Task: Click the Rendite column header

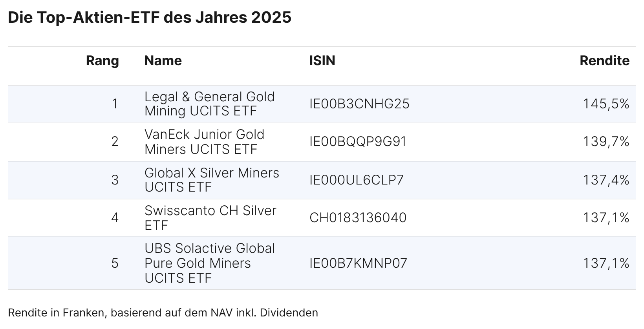Action: (604, 61)
